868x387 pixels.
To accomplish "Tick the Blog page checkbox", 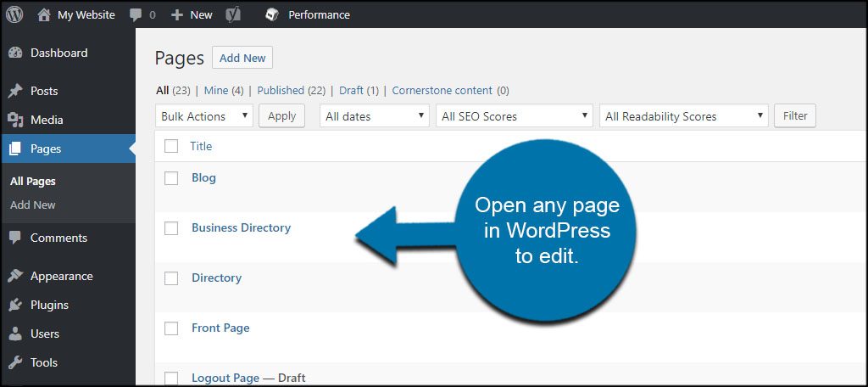I will (171, 178).
